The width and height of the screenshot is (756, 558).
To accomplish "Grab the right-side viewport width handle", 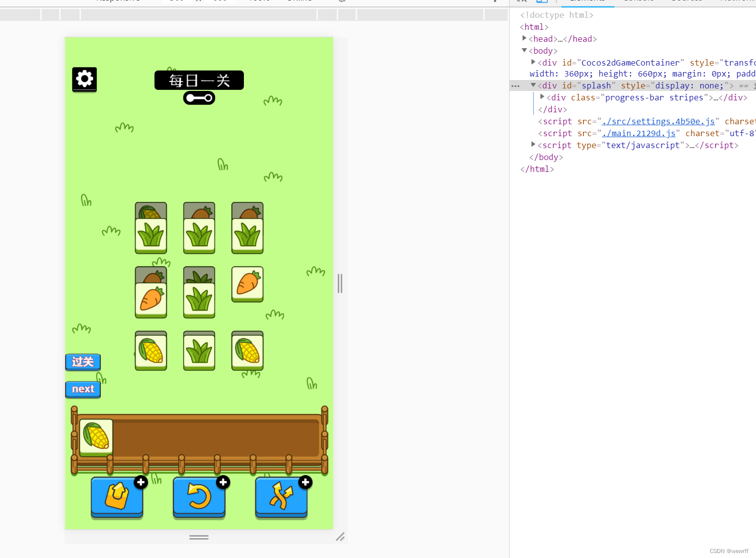I will (340, 283).
